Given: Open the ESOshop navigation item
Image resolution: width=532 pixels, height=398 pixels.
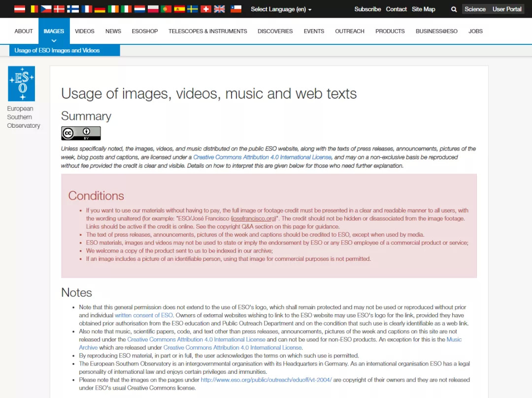Looking at the screenshot, I should pos(145,31).
